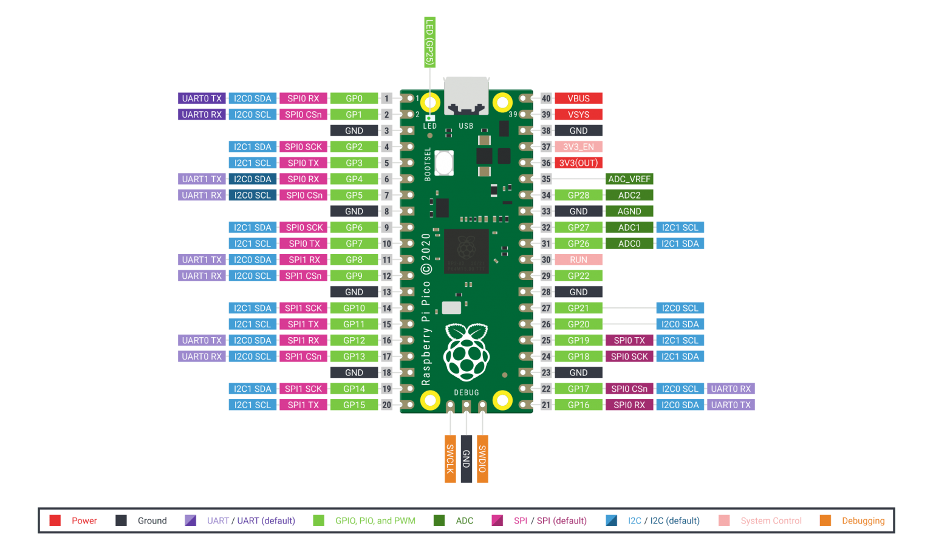Click the pin number 40 box
Viewport: 933px width, 560px height.
[546, 98]
